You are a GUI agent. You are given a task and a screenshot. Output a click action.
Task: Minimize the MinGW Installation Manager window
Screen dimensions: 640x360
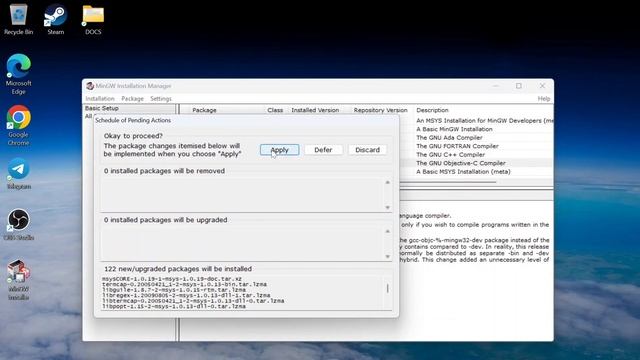click(496, 86)
